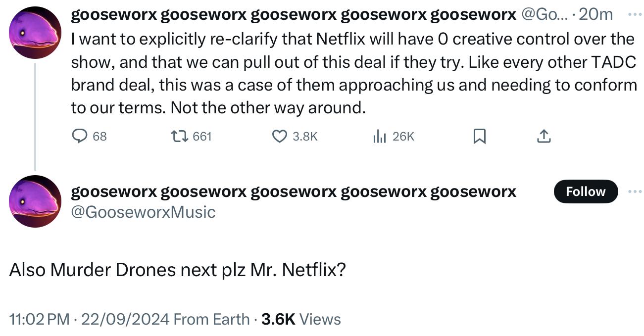Click the 'Also Murder Drones next' tweet text

tap(177, 270)
